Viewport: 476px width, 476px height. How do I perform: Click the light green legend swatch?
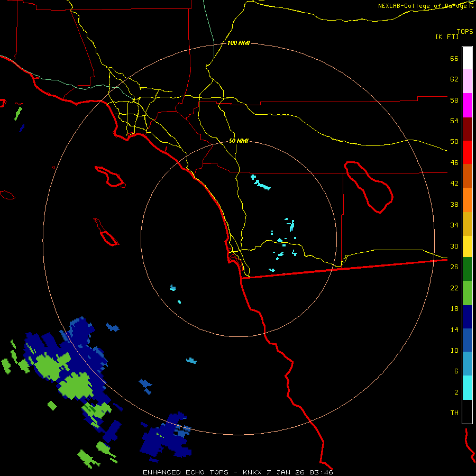pyautogui.click(x=467, y=293)
